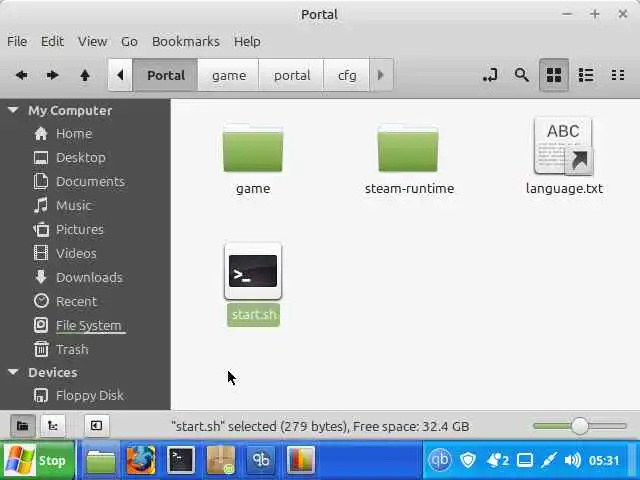
Task: Open file manager from taskbar
Action: coord(100,460)
